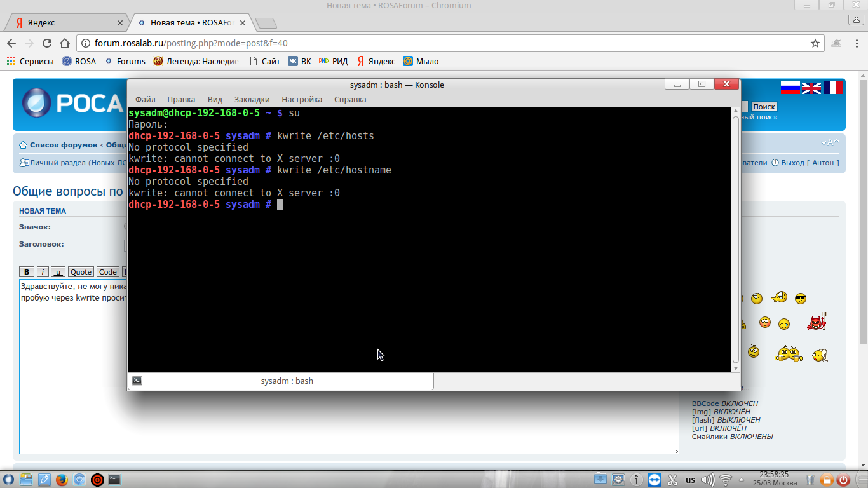
Task: Open the Сервисы apps shortcut
Action: [30, 62]
